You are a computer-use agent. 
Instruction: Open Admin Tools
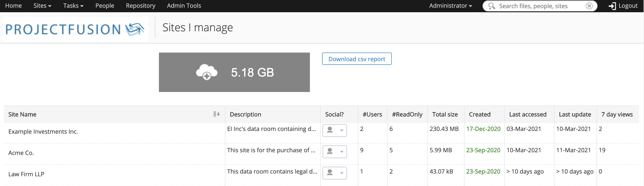tap(184, 6)
